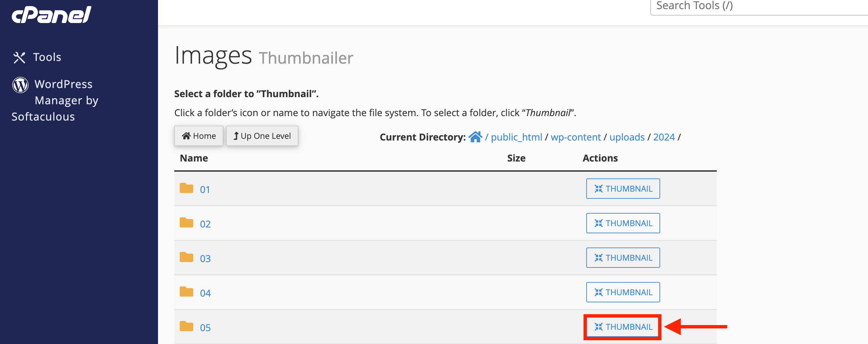This screenshot has height=344, width=868.
Task: Navigate to uploads breadcrumb link
Action: click(x=627, y=137)
